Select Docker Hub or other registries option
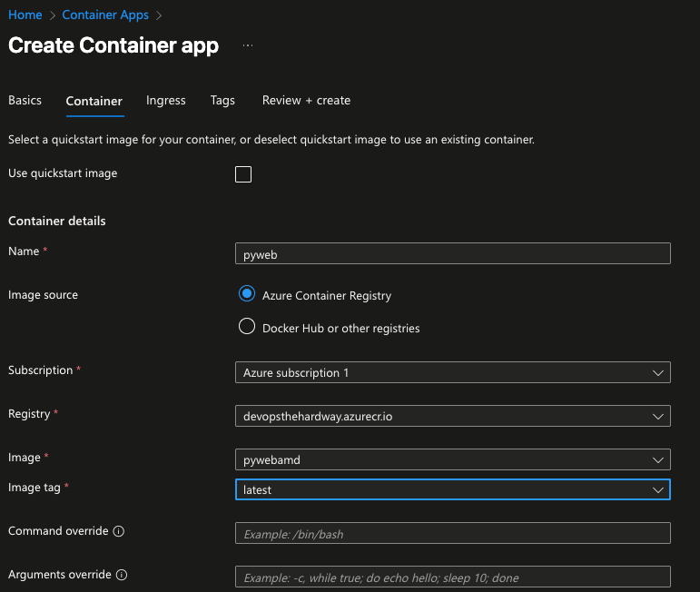This screenshot has width=700, height=592. [x=246, y=327]
